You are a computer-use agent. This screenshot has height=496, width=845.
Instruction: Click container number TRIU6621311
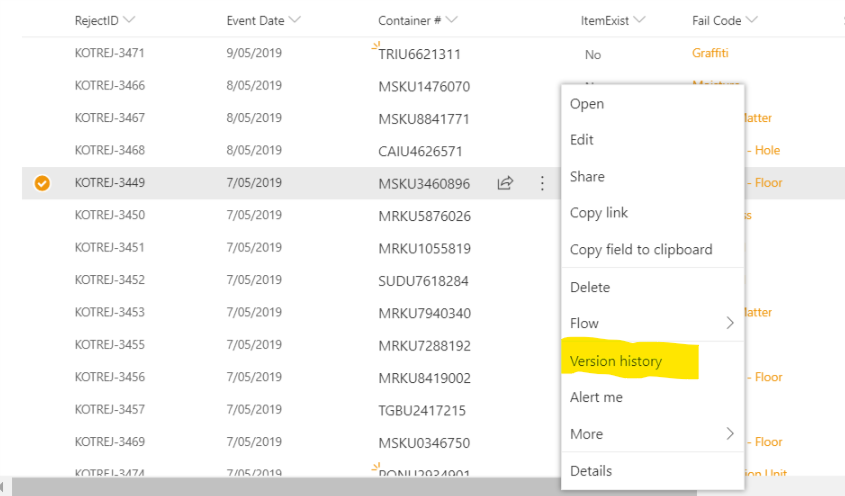tap(419, 54)
